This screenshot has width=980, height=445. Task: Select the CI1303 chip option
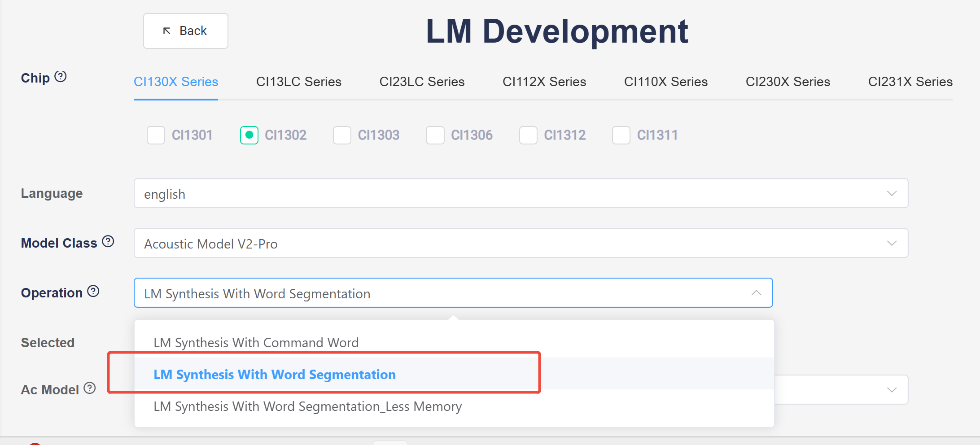(x=342, y=135)
